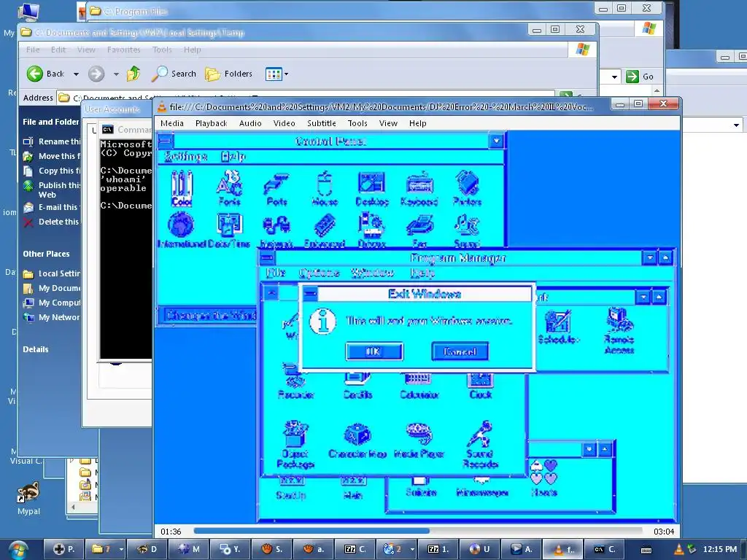Open Local Settings under Other Places

pyautogui.click(x=53, y=274)
